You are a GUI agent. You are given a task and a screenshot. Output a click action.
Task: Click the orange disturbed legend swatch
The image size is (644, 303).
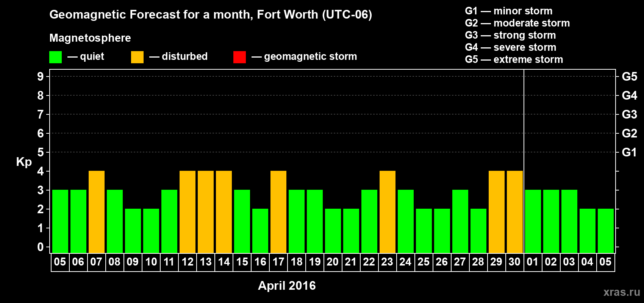pos(137,57)
